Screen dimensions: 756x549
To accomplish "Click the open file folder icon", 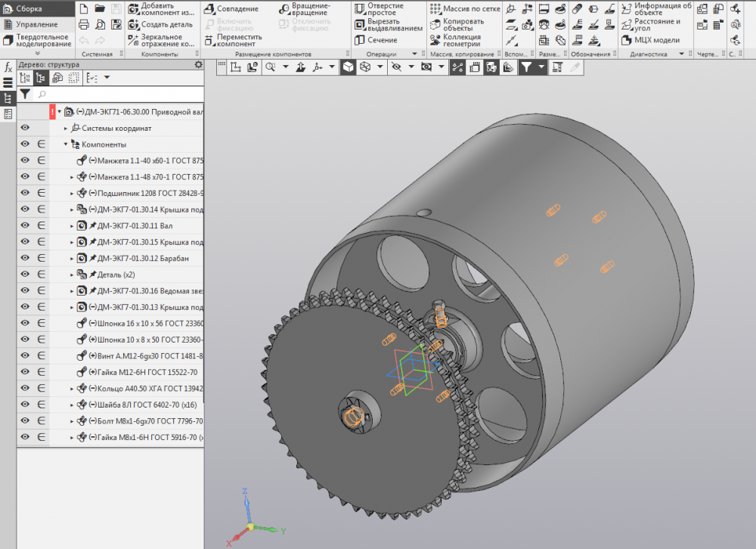I will click(99, 8).
